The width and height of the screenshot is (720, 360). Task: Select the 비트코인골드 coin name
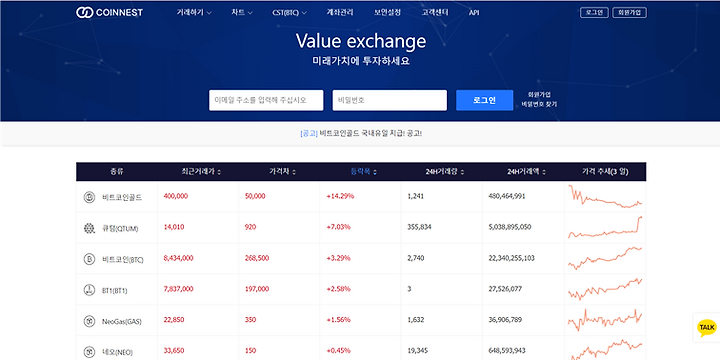click(x=122, y=197)
